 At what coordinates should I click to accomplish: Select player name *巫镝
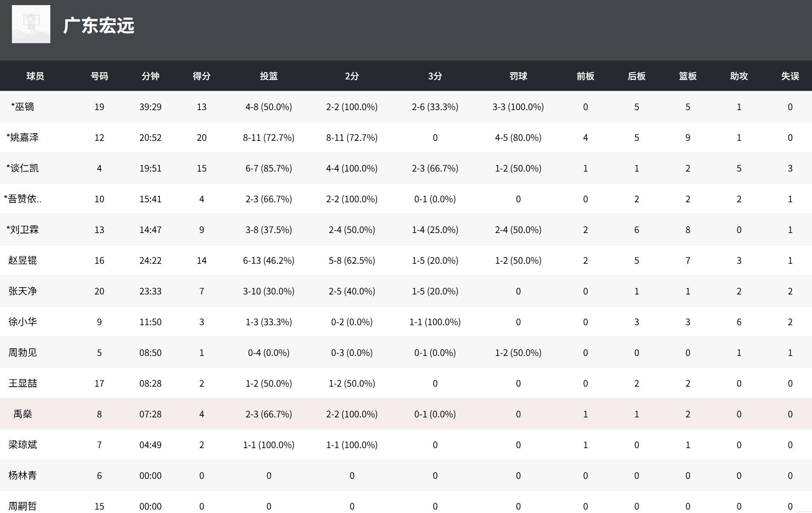[23, 107]
